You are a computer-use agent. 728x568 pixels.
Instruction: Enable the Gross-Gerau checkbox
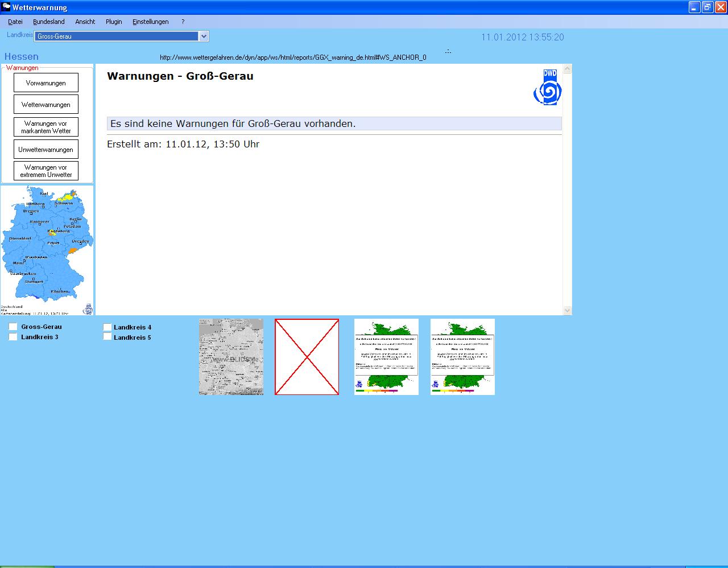click(13, 327)
